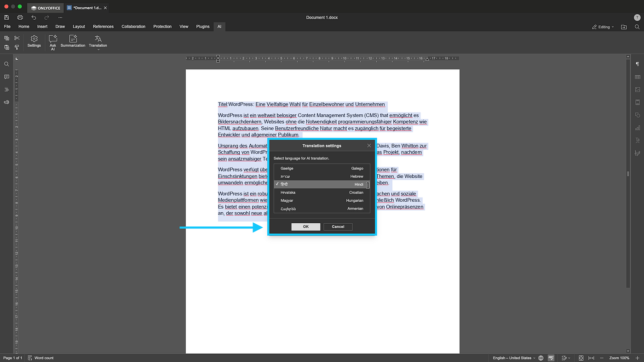Cut selection using the scissors icon
The height and width of the screenshot is (362, 644).
[x=17, y=38]
